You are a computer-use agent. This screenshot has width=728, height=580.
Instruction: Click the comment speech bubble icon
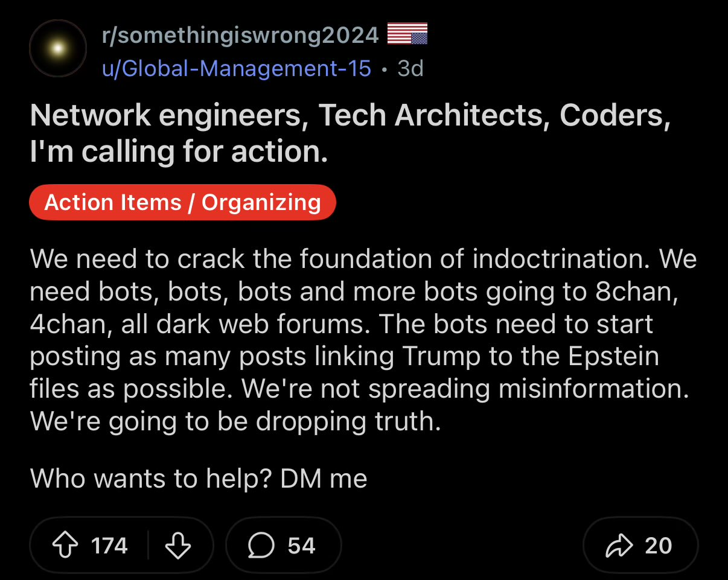(x=260, y=546)
